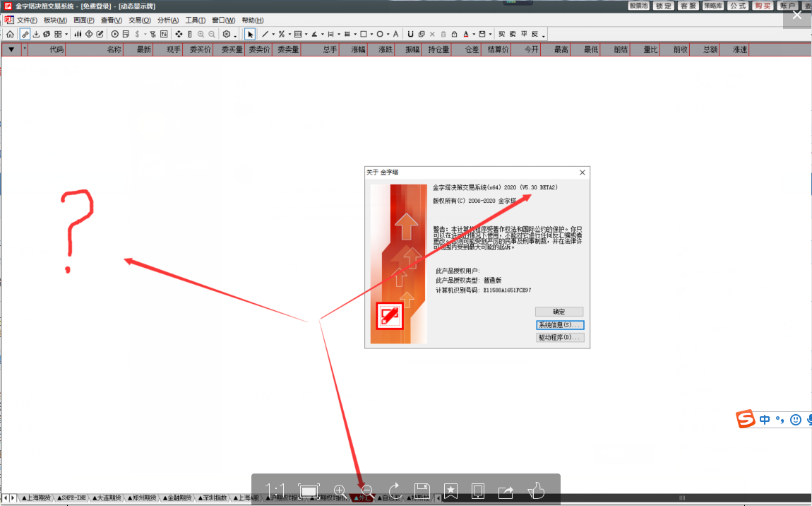Click the link/connect toolbar icon

coord(25,34)
